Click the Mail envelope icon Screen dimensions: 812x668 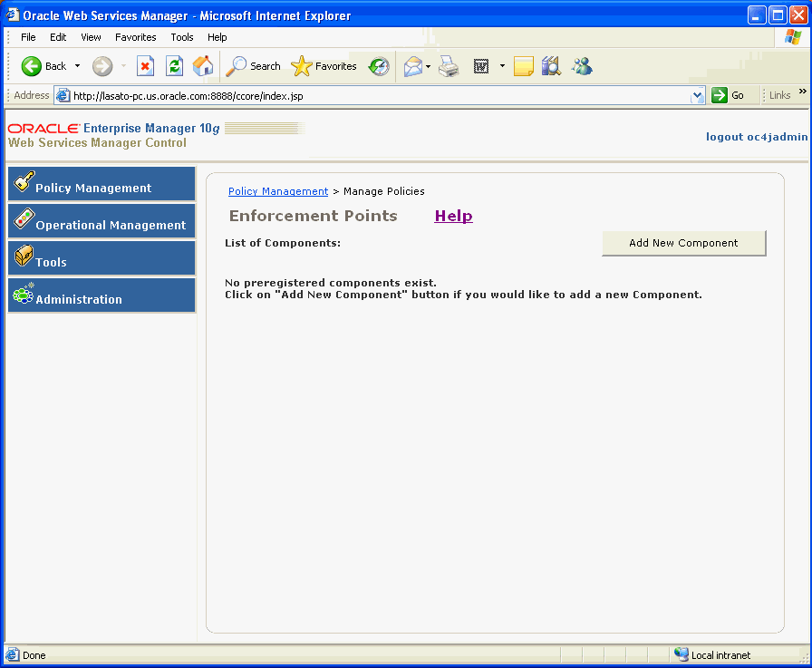[x=412, y=66]
